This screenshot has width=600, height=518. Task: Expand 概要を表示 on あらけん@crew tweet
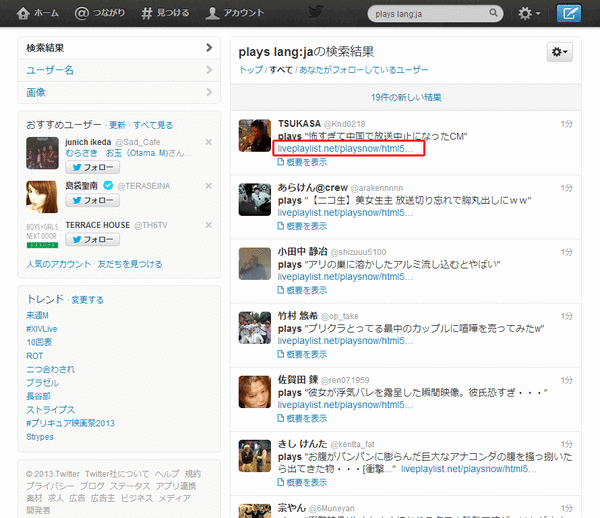[302, 226]
